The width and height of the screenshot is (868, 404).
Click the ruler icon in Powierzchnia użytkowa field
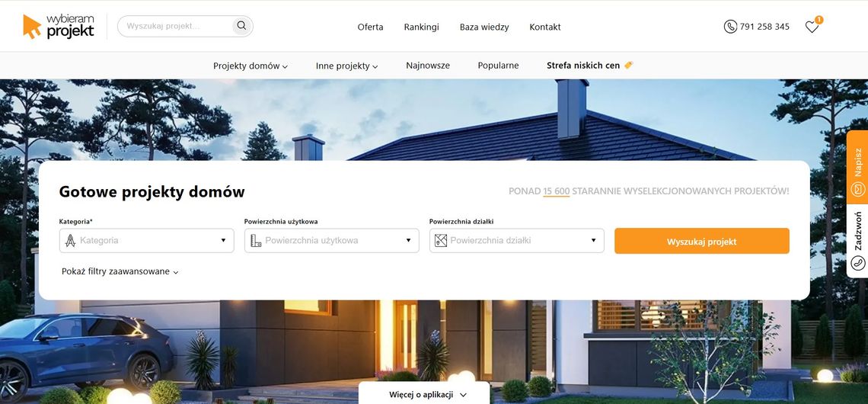point(256,241)
